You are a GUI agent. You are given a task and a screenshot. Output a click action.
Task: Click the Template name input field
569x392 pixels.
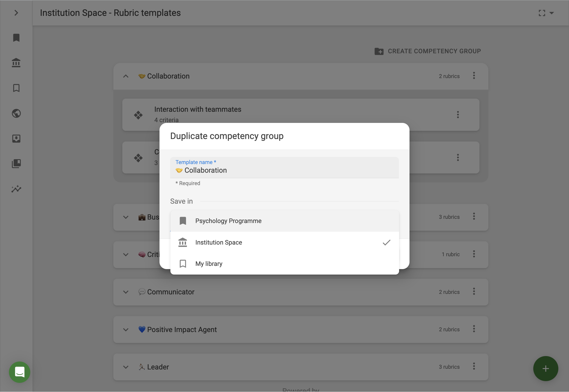[284, 170]
